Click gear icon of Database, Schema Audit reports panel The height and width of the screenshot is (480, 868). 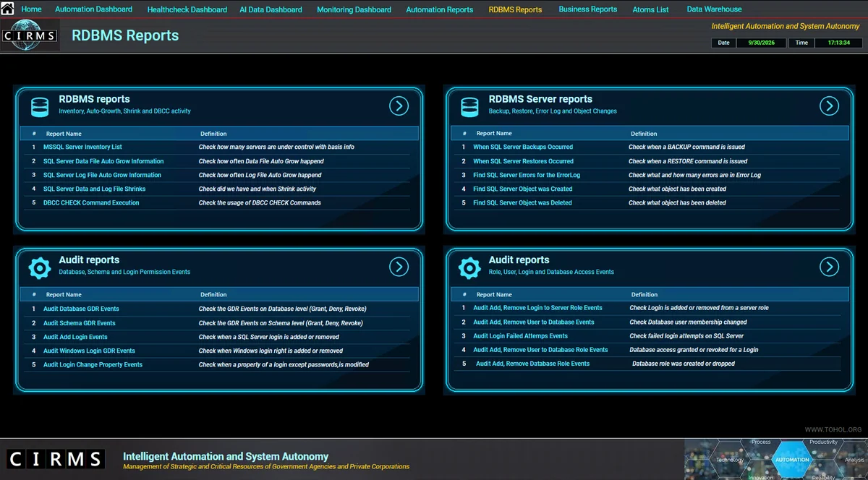(40, 267)
